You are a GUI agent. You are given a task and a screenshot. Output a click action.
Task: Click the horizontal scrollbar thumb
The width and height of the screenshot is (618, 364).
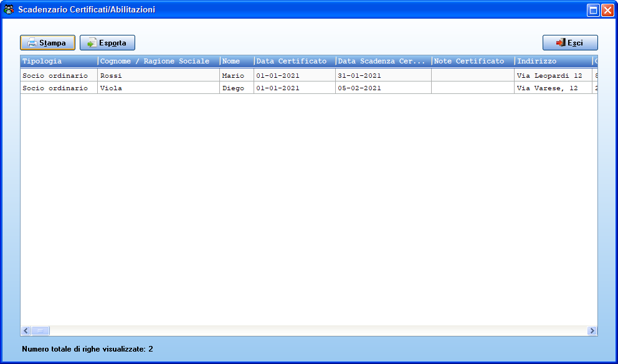pyautogui.click(x=40, y=330)
